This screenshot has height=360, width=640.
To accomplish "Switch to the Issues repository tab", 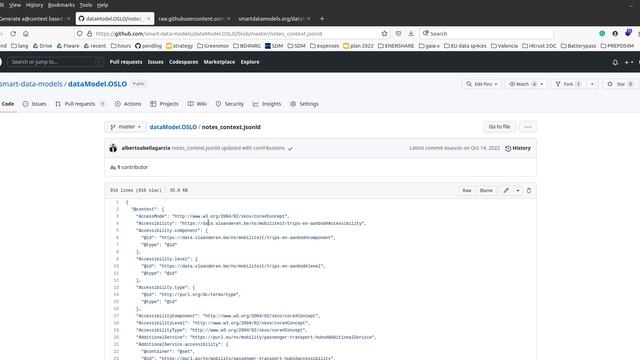I will pyautogui.click(x=35, y=104).
